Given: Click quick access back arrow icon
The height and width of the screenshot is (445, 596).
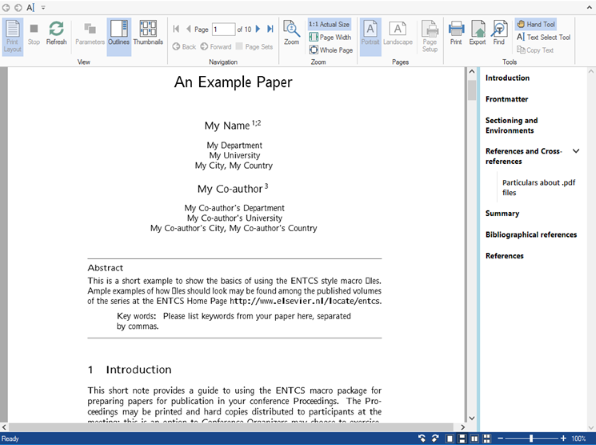Looking at the screenshot, I should pos(6,7).
